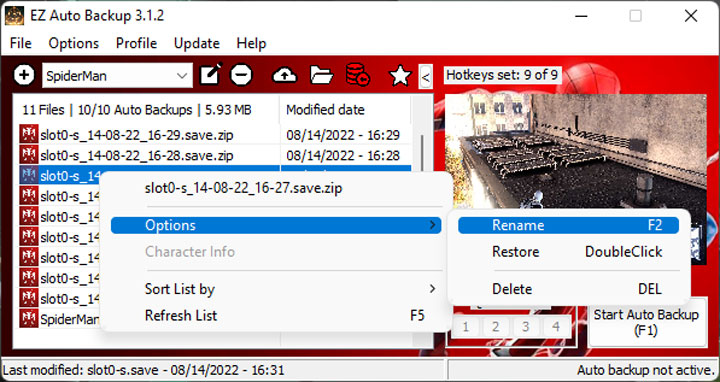This screenshot has width=720, height=382.
Task: Click the Auto backup not active status
Action: click(645, 370)
